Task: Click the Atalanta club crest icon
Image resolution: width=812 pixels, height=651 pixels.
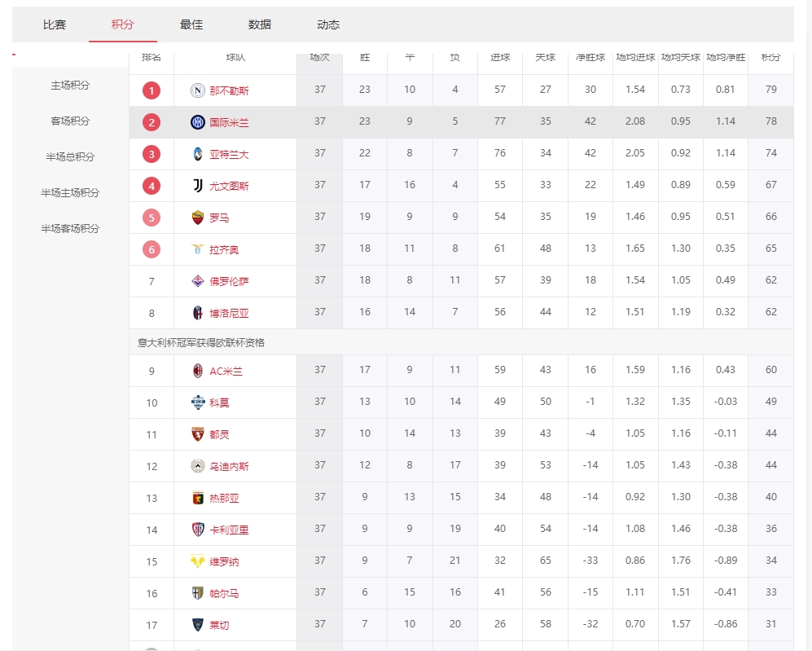Action: pos(197,154)
